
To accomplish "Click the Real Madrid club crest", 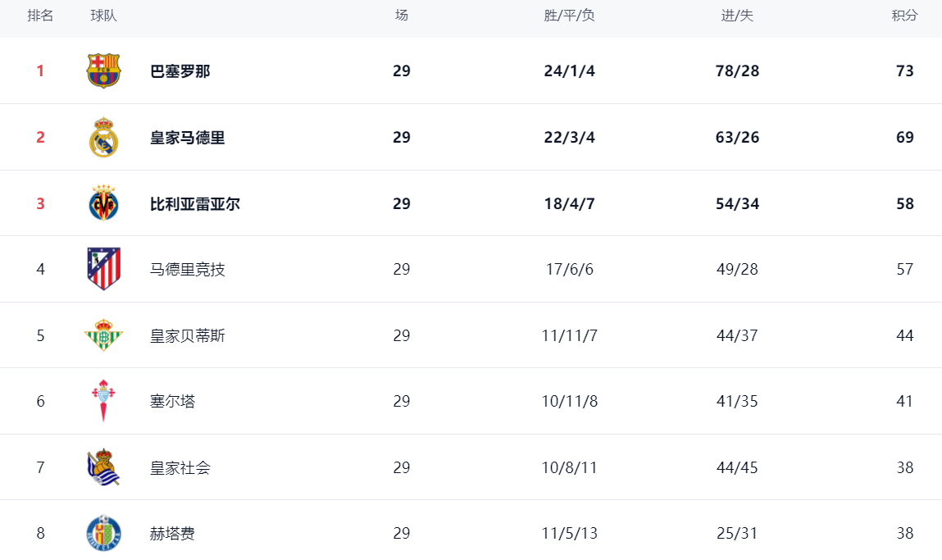I will point(104,138).
